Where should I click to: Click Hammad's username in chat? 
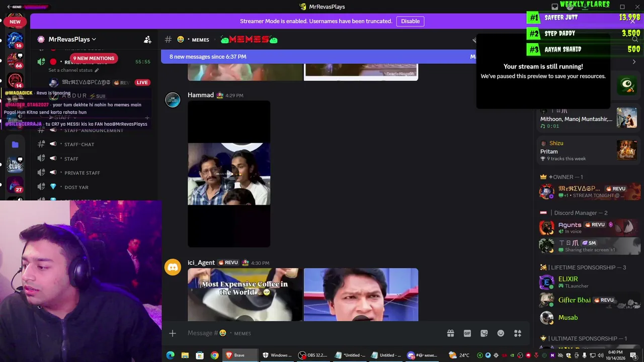(x=201, y=95)
